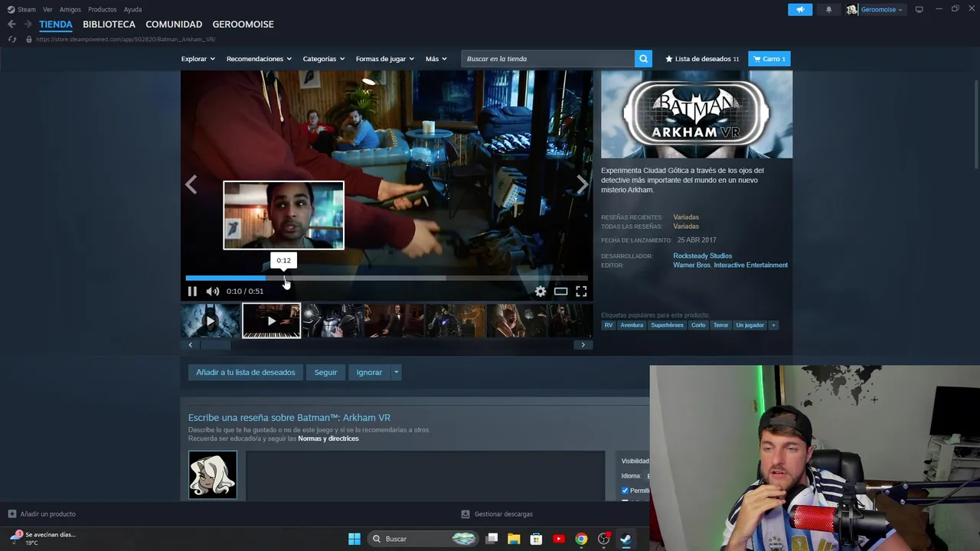Click the announcements megaphone icon
The width and height of the screenshot is (980, 551).
[x=800, y=9]
